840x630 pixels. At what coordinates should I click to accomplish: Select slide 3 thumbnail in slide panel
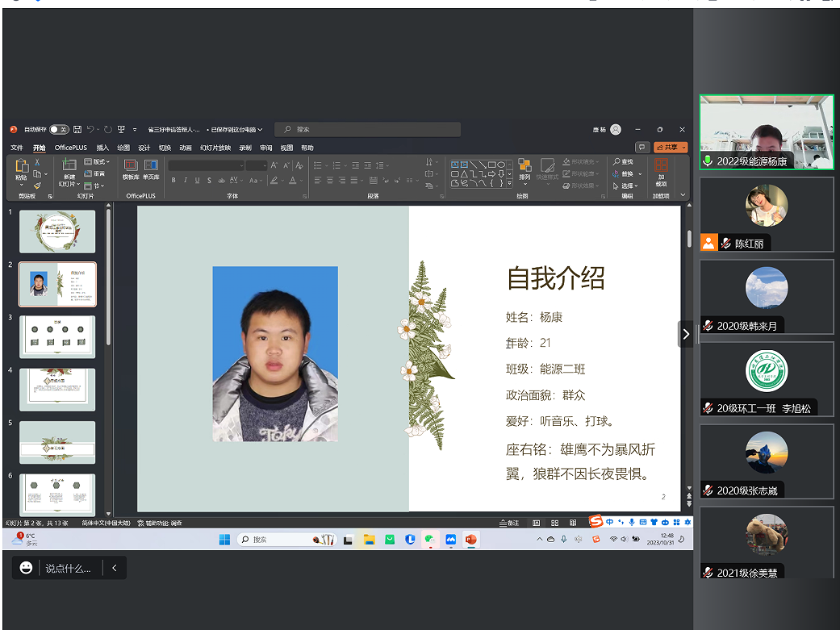[x=57, y=336]
